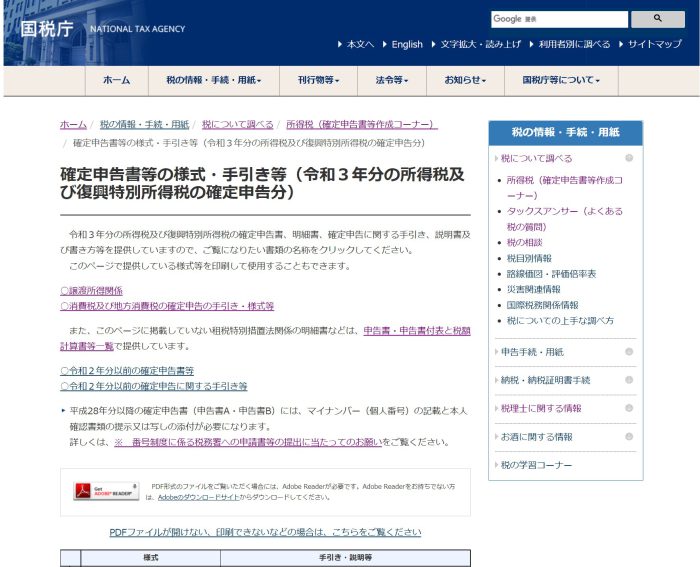Expand the 法令等 nav menu
Viewport: 700px width, 567px height.
click(392, 80)
